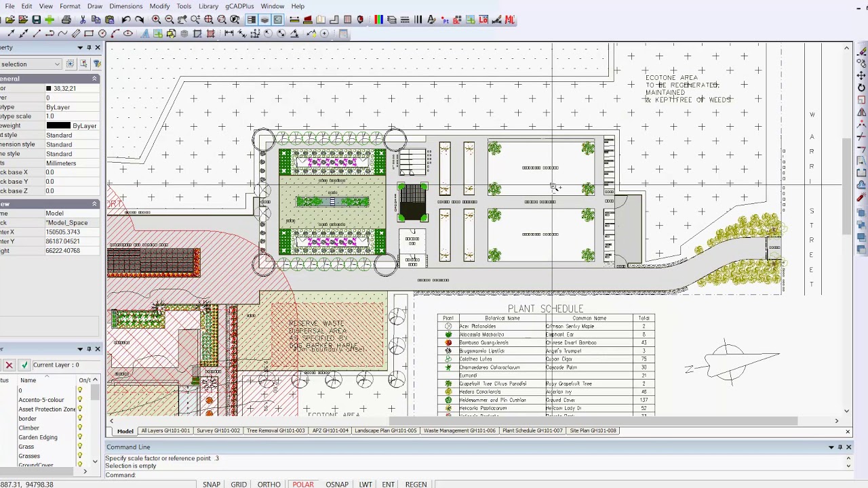Select the Garden Edging layer row
The image size is (868, 488).
click(x=38, y=438)
